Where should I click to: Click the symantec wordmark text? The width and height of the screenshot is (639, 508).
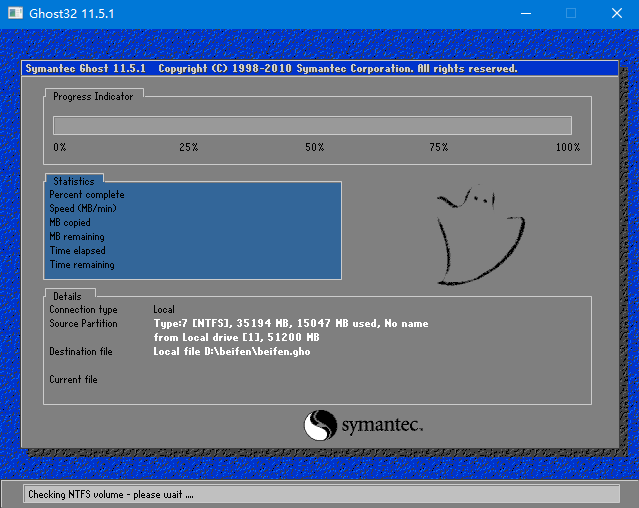click(x=382, y=424)
